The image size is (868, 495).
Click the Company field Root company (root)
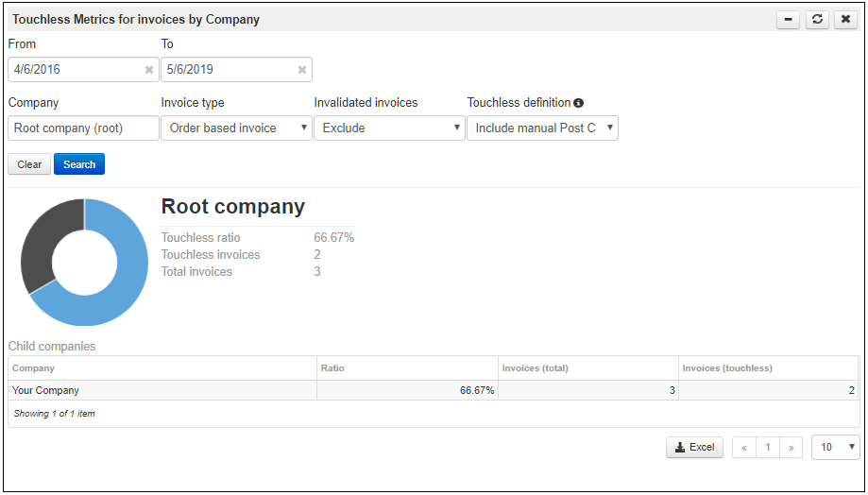coord(84,128)
